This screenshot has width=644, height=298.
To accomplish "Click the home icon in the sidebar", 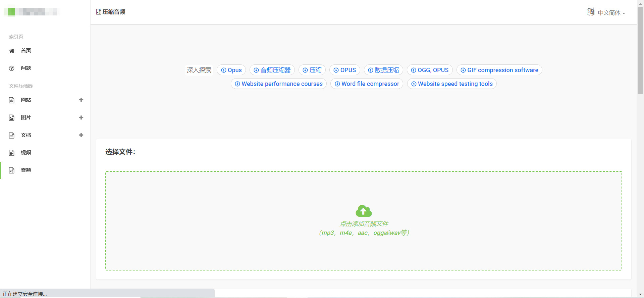I will point(12,51).
